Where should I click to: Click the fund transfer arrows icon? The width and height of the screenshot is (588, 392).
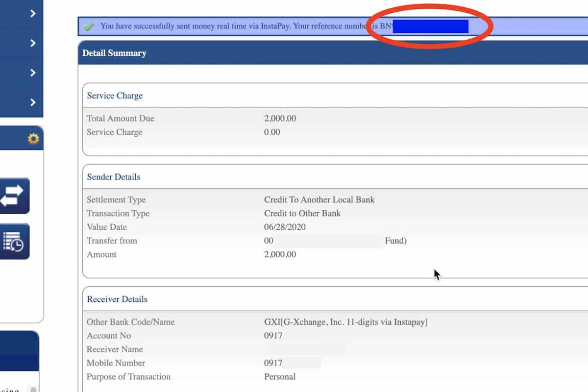[x=14, y=196]
